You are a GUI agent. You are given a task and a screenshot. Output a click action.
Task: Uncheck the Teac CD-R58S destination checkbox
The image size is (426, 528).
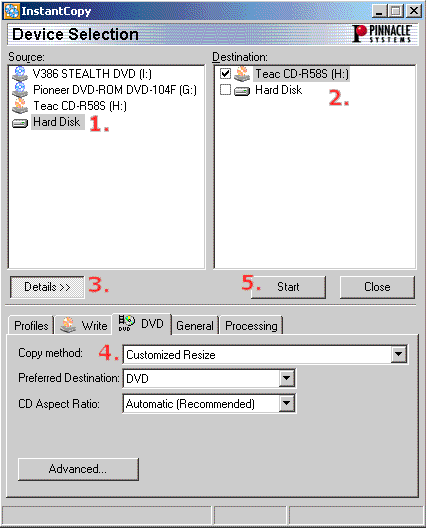tap(225, 73)
